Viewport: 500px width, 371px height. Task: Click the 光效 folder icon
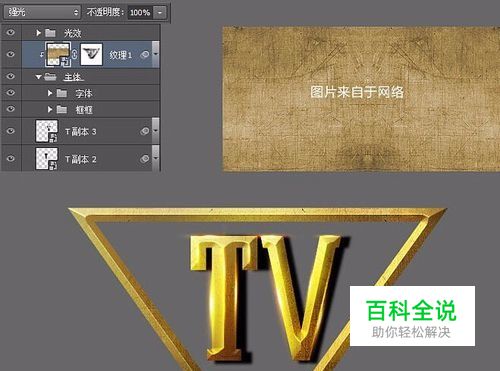50,33
